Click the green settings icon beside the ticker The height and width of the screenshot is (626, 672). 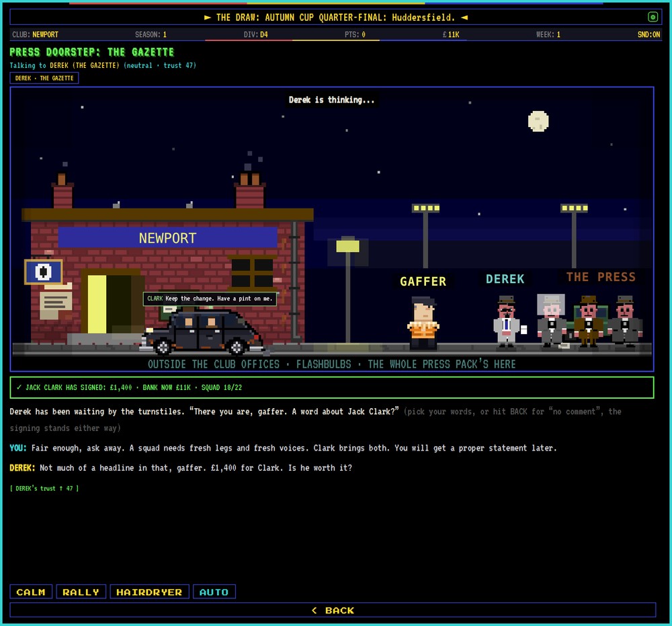pos(653,17)
